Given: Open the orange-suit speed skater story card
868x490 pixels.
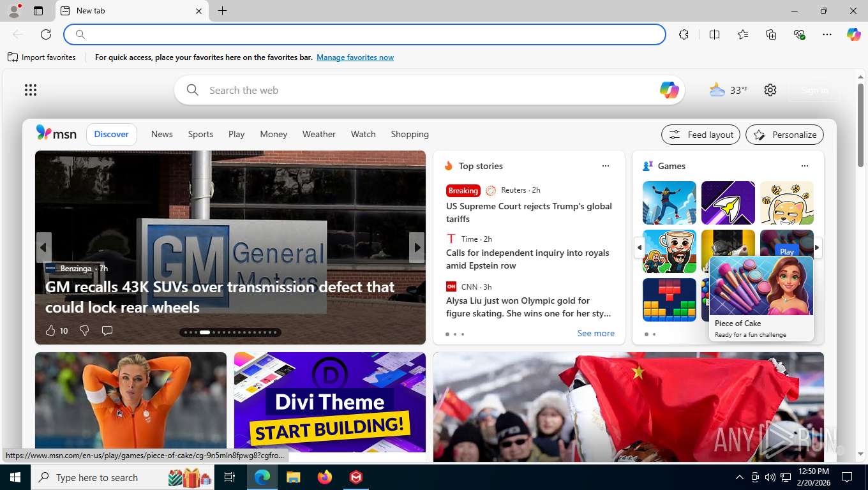Looking at the screenshot, I should (131, 406).
